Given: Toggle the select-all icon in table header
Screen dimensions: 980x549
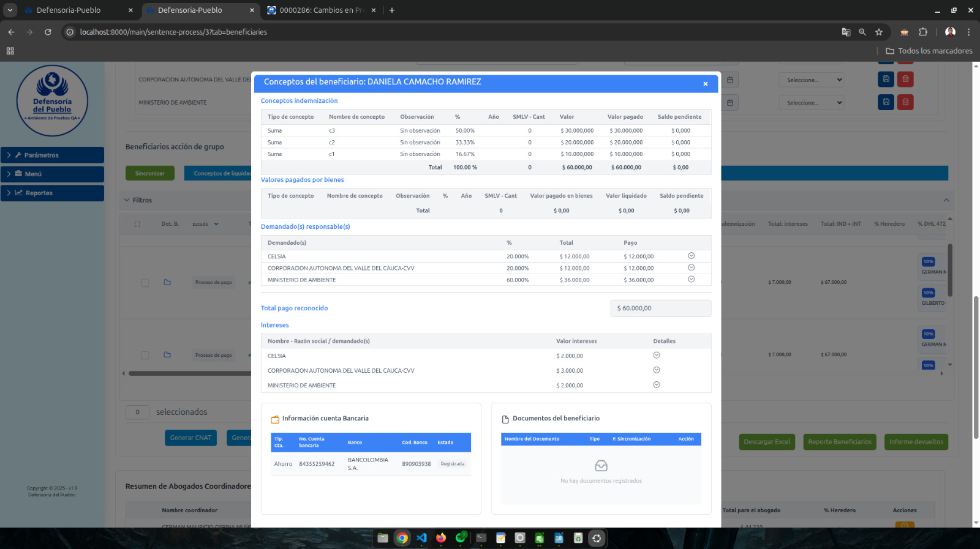Looking at the screenshot, I should click(x=137, y=224).
